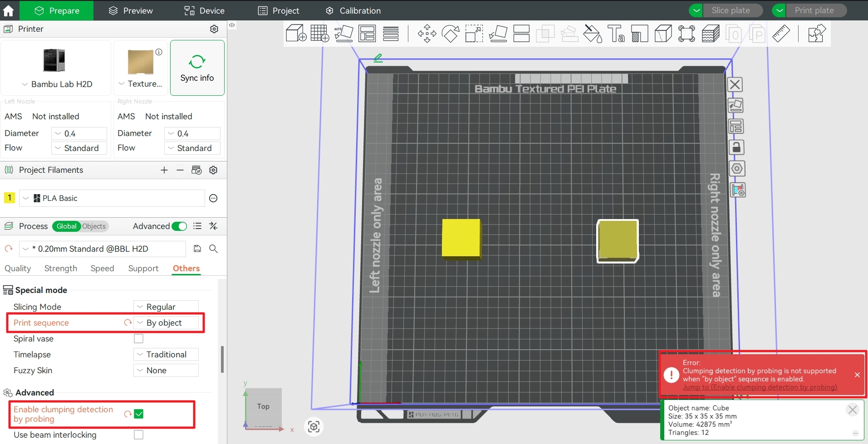Screen dimensions: 868x444
Task: Click the Add plate grid icon
Action: tap(319, 34)
